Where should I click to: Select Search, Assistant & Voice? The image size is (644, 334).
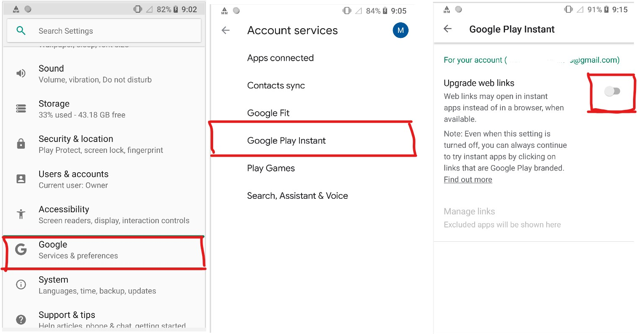pyautogui.click(x=297, y=195)
